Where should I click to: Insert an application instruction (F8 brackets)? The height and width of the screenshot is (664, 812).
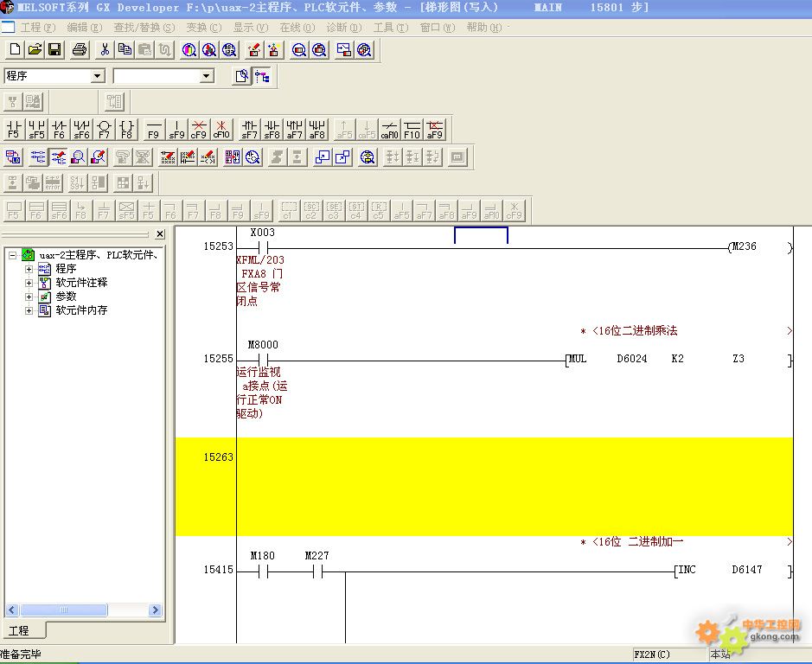pos(126,130)
